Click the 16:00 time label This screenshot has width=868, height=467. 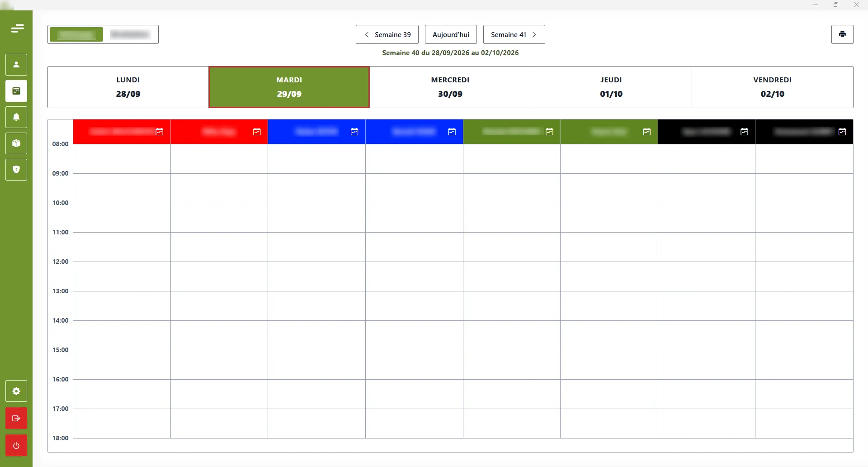60,379
